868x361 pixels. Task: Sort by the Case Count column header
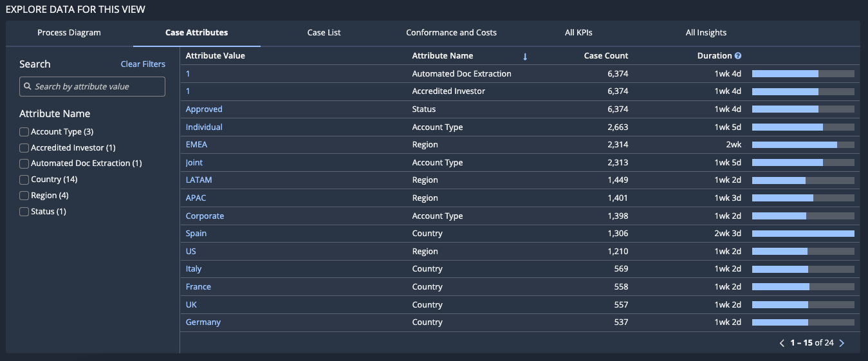click(606, 56)
